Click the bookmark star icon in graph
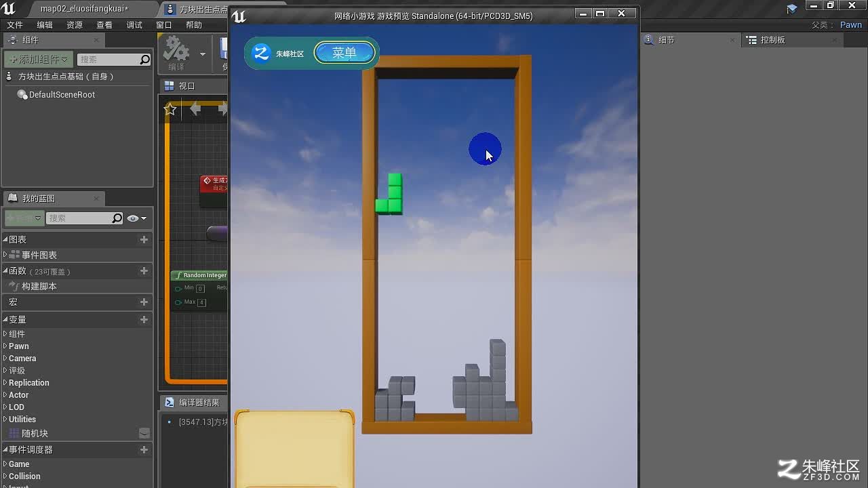The image size is (868, 488). point(170,109)
